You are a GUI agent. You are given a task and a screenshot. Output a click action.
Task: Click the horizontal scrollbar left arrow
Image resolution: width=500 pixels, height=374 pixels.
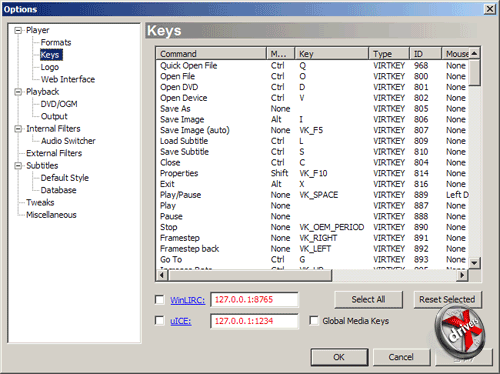point(162,275)
